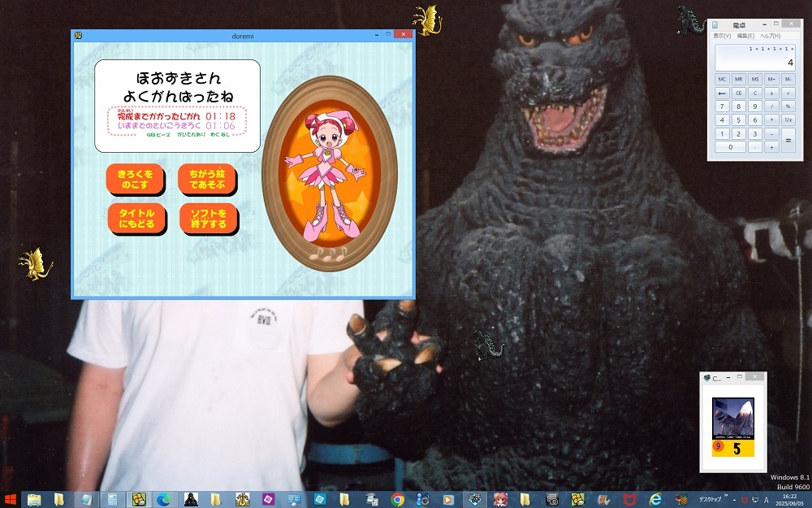Click the MR key on the calculator
This screenshot has height=508, width=812.
pos(738,80)
